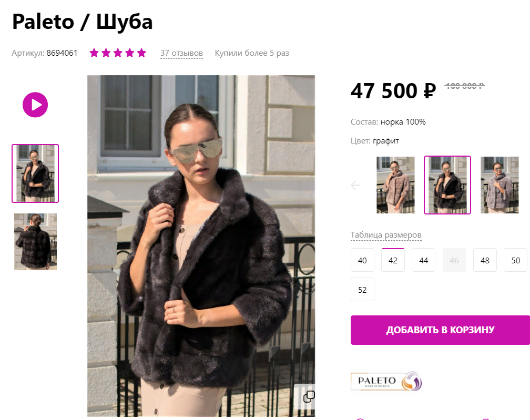Viewport: 530px width, 420px height.
Task: Open Таблица размеров size chart
Action: 386,235
